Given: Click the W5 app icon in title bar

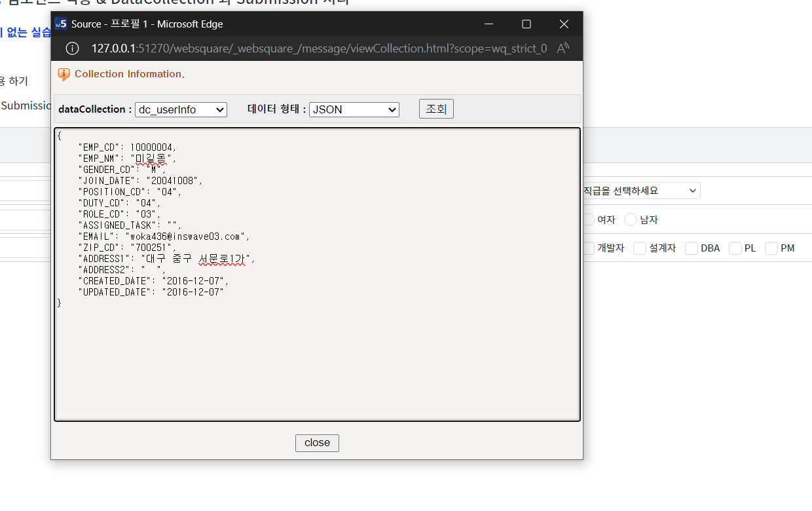Looking at the screenshot, I should coord(61,24).
